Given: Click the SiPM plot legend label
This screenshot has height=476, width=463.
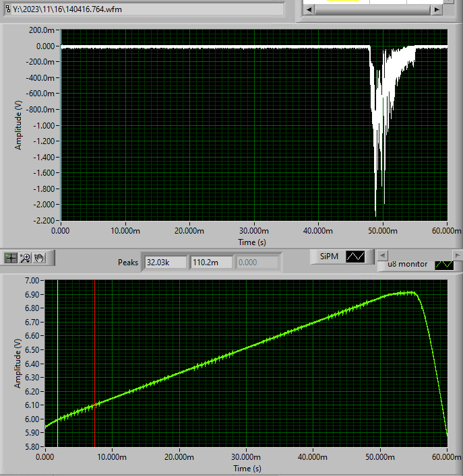Looking at the screenshot, I should tap(329, 257).
